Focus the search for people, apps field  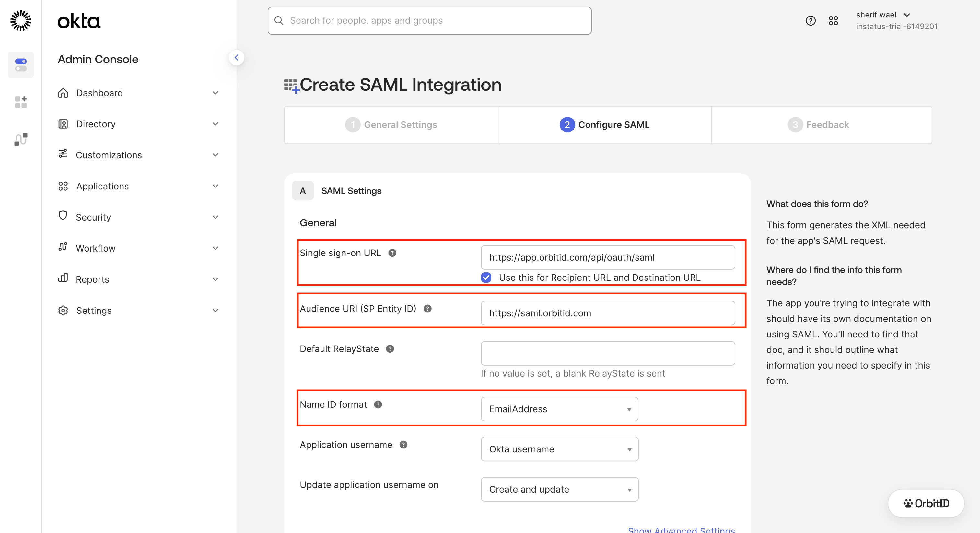(429, 20)
